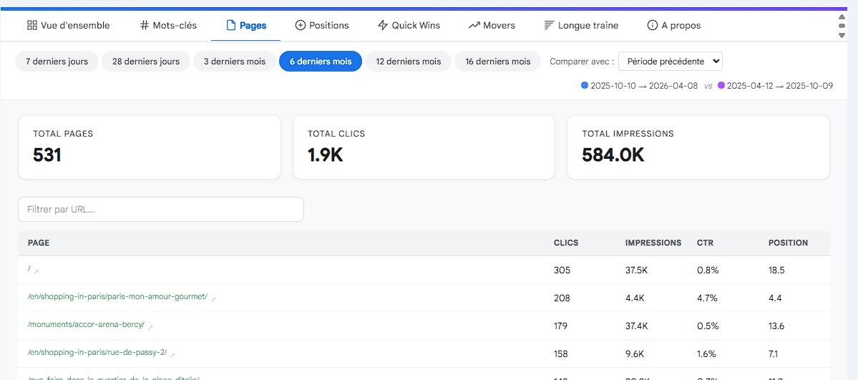The height and width of the screenshot is (380, 868).
Task: Select the 16 derniers mois period
Action: (x=498, y=62)
